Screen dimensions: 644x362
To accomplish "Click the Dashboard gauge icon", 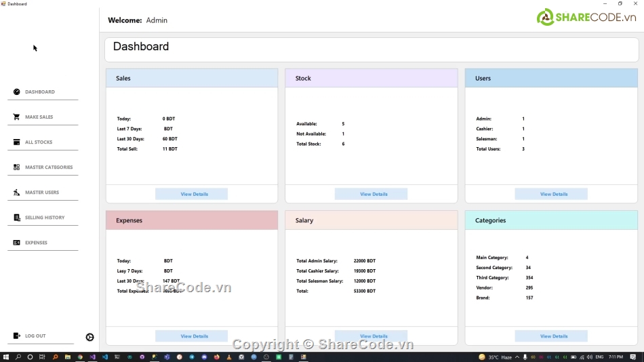I will point(16,92).
